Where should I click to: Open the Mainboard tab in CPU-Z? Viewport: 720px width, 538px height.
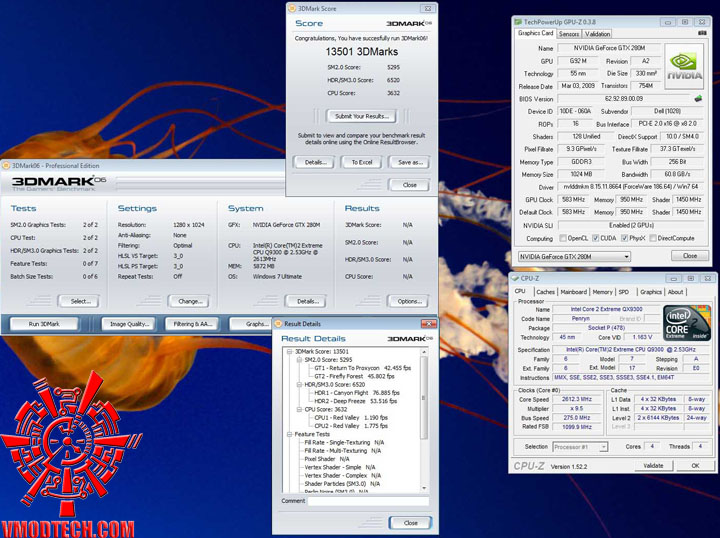click(574, 292)
